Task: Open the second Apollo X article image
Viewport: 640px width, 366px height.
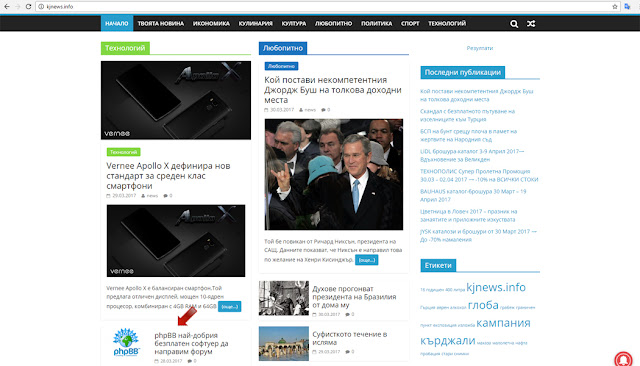Action: (176, 241)
